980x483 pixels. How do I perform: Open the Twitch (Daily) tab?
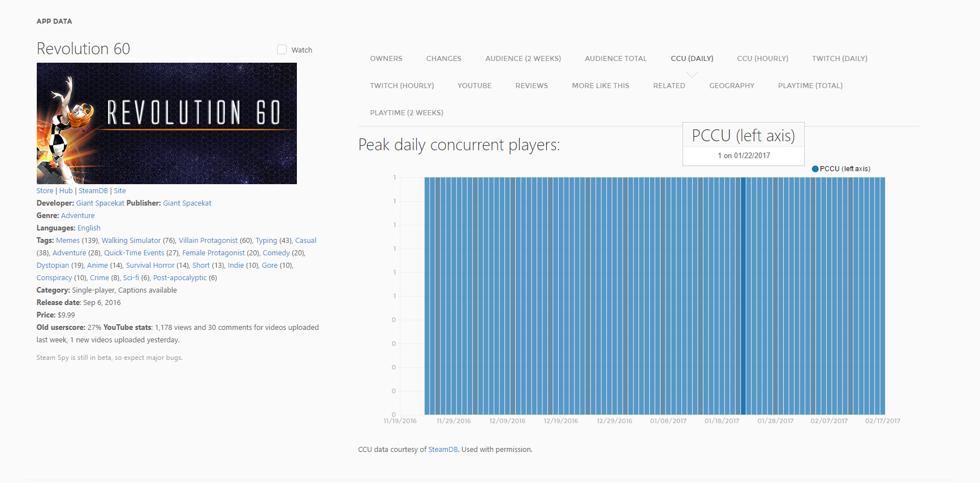point(840,59)
